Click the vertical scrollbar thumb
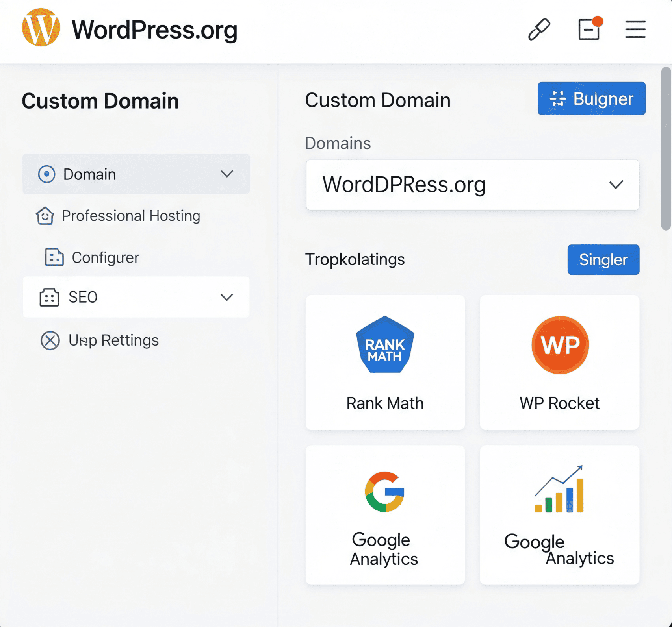 pyautogui.click(x=666, y=149)
